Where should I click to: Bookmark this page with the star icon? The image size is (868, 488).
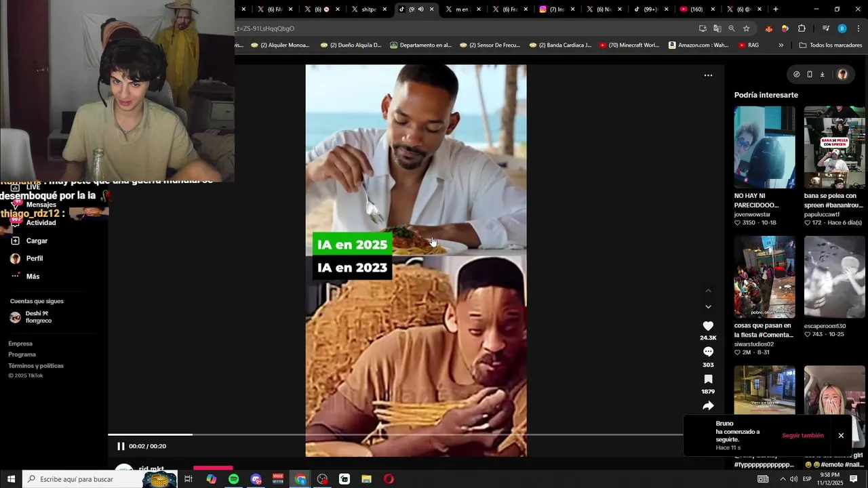pos(747,28)
